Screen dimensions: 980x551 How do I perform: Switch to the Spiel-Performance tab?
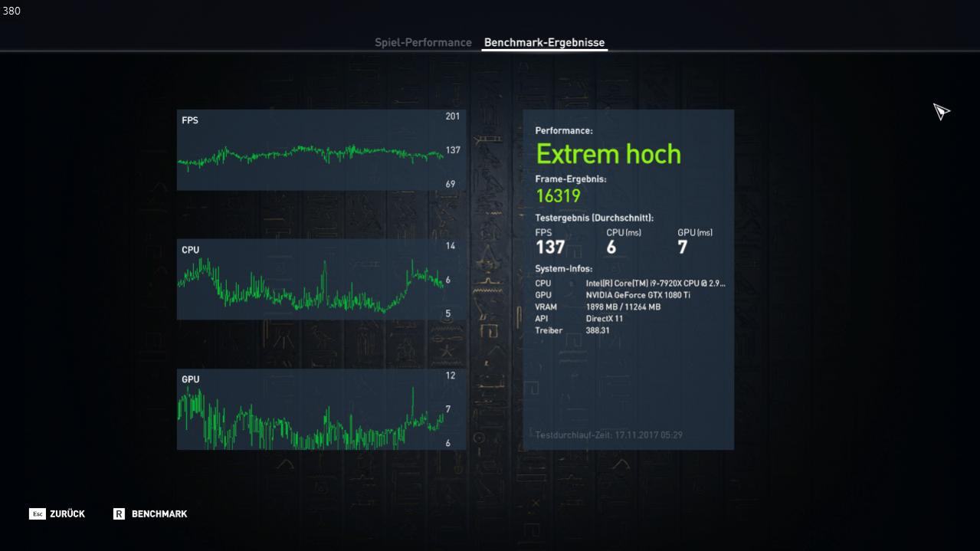click(x=423, y=43)
